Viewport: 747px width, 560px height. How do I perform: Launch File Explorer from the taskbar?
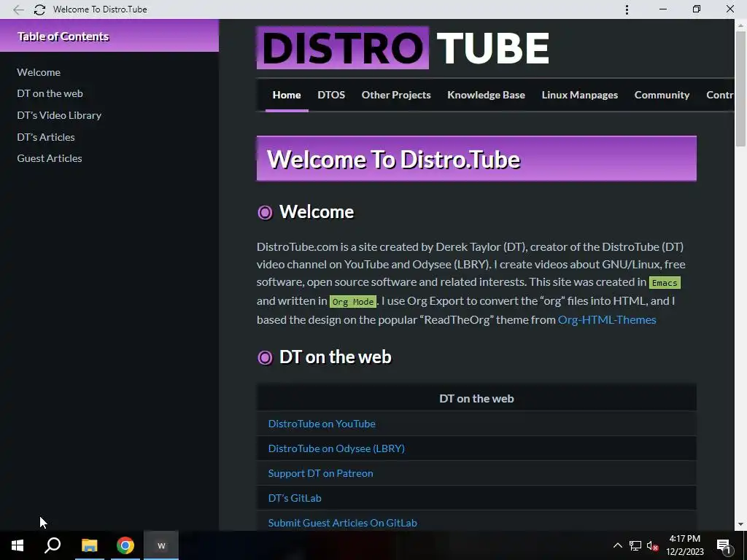pos(89,545)
